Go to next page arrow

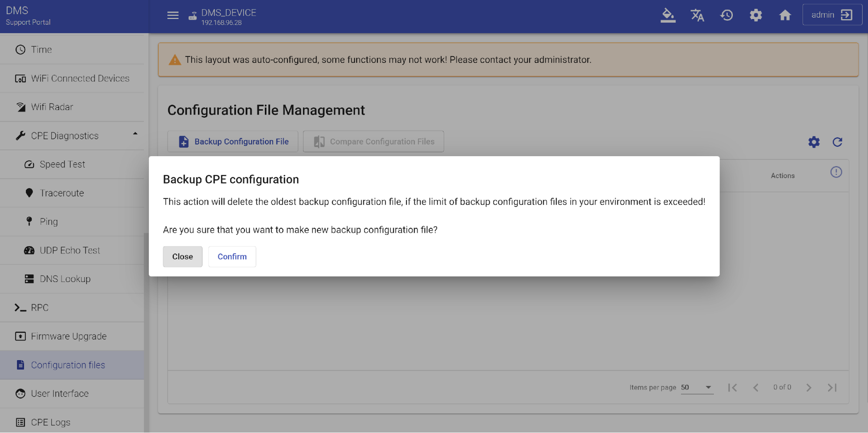pyautogui.click(x=809, y=387)
